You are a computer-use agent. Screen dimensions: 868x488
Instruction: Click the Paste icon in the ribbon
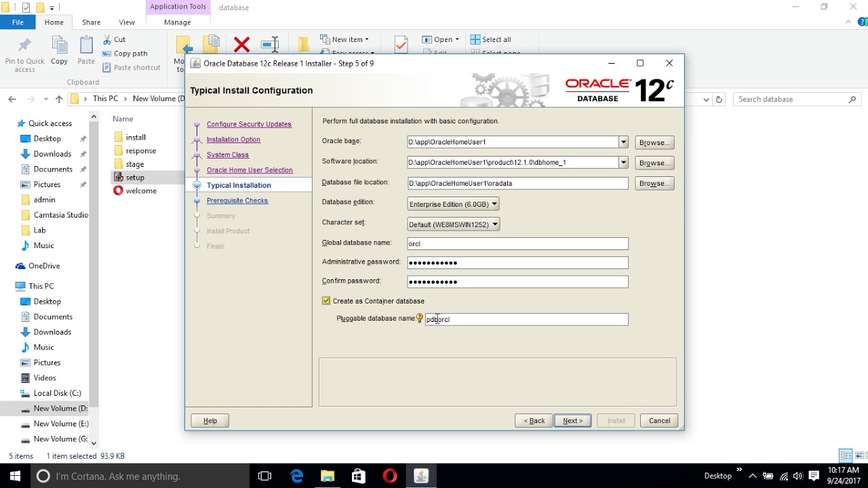click(x=86, y=45)
